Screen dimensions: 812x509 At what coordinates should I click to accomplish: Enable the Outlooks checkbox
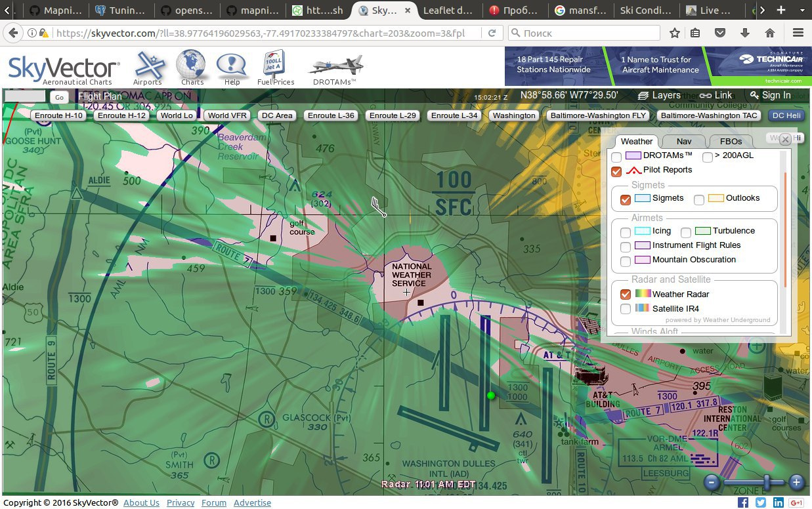click(x=699, y=199)
